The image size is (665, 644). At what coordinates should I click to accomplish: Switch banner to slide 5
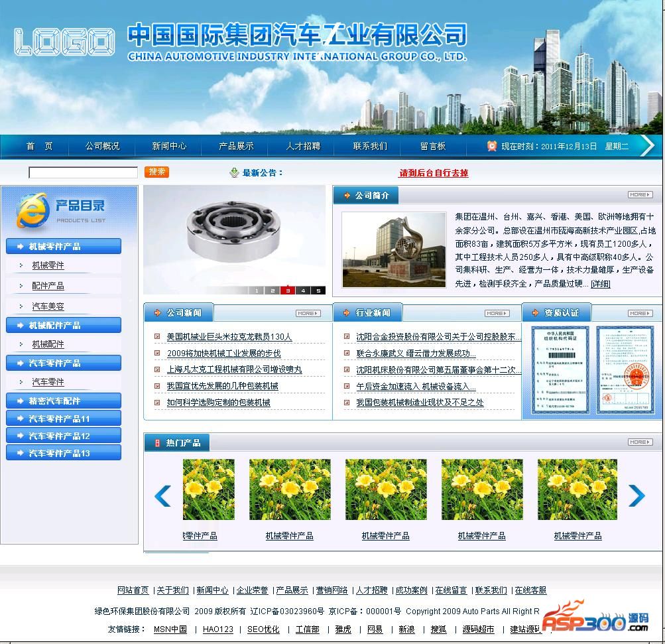click(x=318, y=290)
